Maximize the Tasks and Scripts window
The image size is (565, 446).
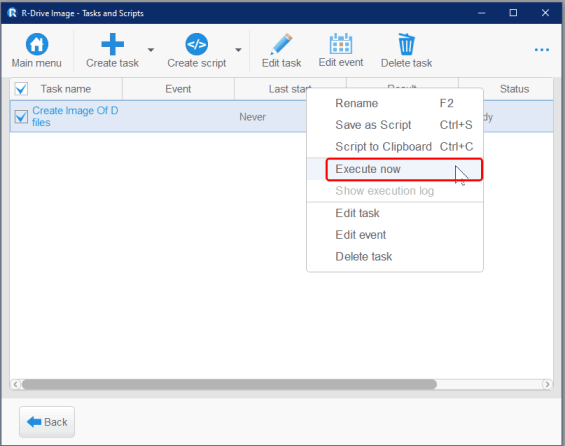pos(513,13)
